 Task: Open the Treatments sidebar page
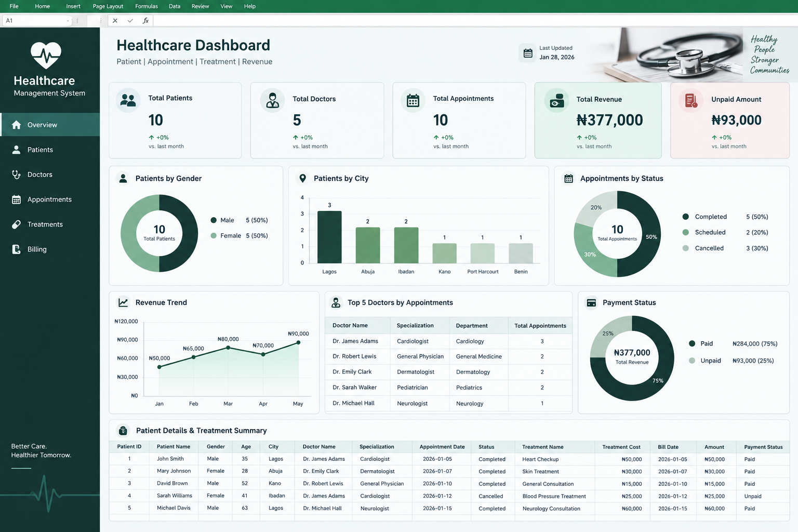50,224
